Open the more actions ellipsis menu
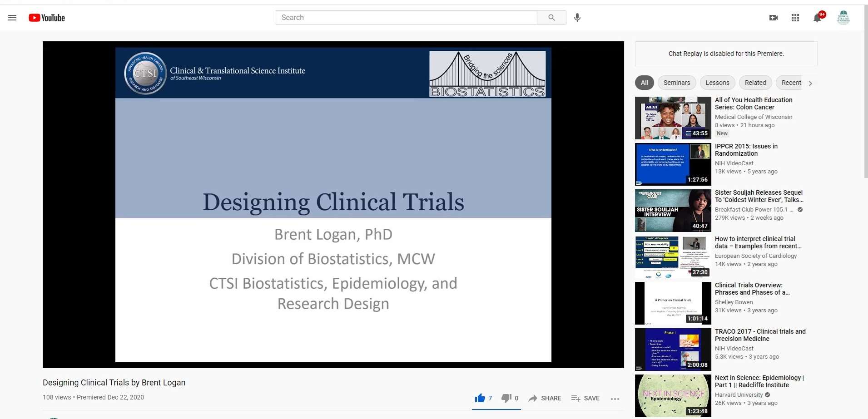Viewport: 868px width, 419px height. tap(615, 399)
